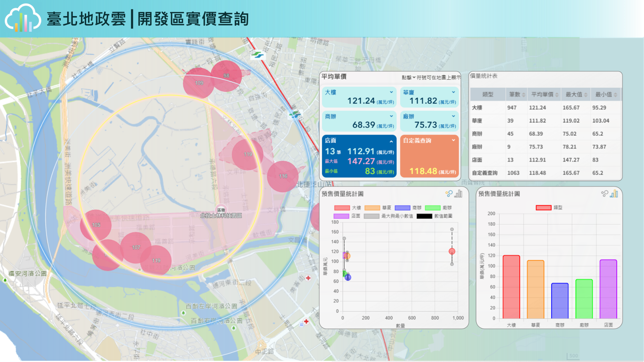644x362 pixels.
Task: Click the purple 店面 bar in bar chart
Action: point(608,289)
